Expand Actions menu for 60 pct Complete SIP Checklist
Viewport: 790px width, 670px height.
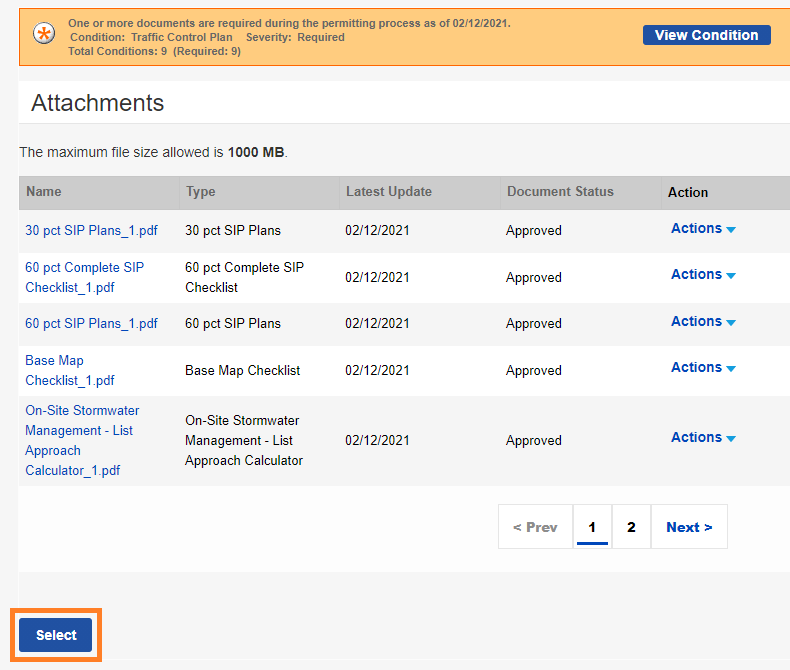click(x=703, y=275)
